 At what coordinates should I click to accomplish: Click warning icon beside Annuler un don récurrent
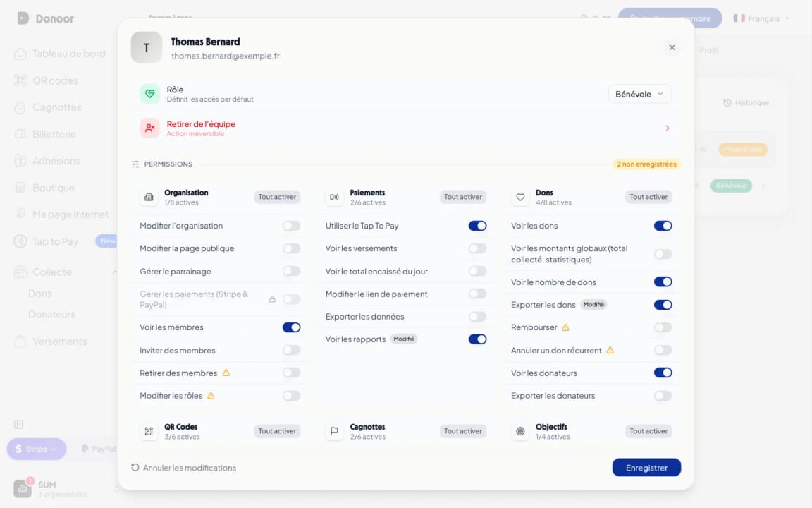610,351
